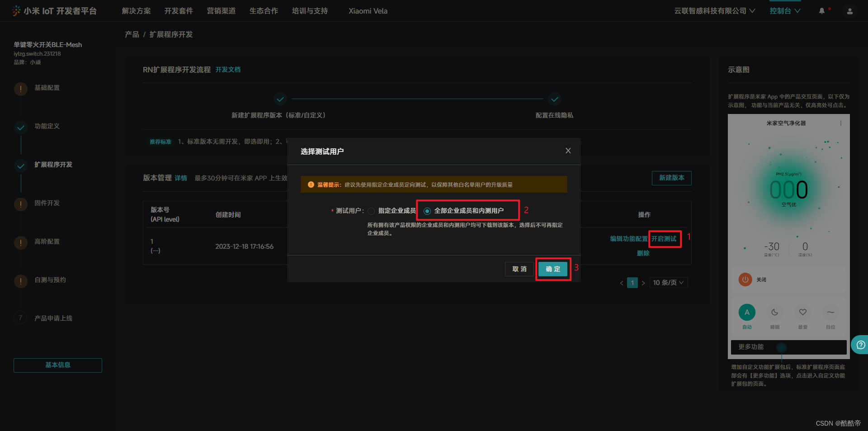The image size is (868, 431).
Task: Click the purifier PM2.5 circle in preview
Action: [x=788, y=189]
